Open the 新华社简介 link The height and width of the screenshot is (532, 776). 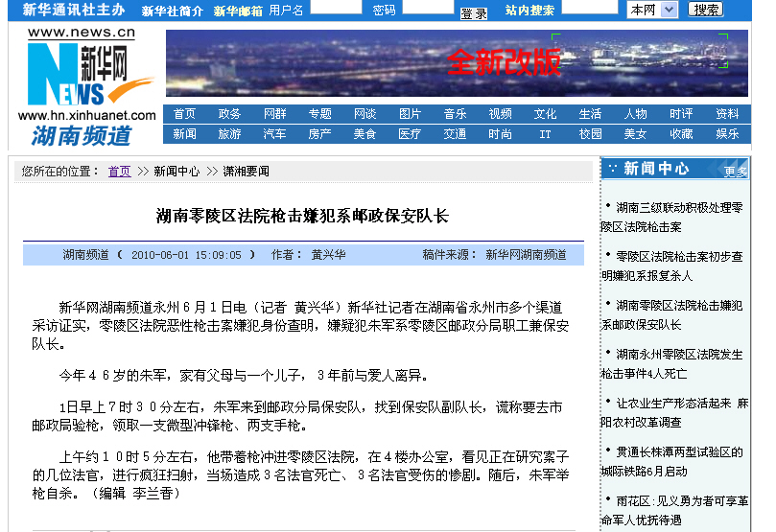(x=172, y=11)
